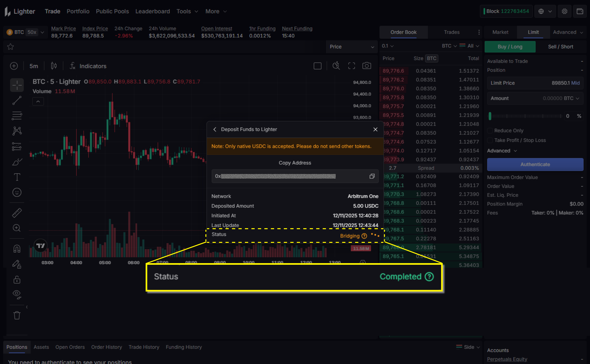Go back in Deposit Funds dialog
The image size is (590, 364).
[215, 129]
